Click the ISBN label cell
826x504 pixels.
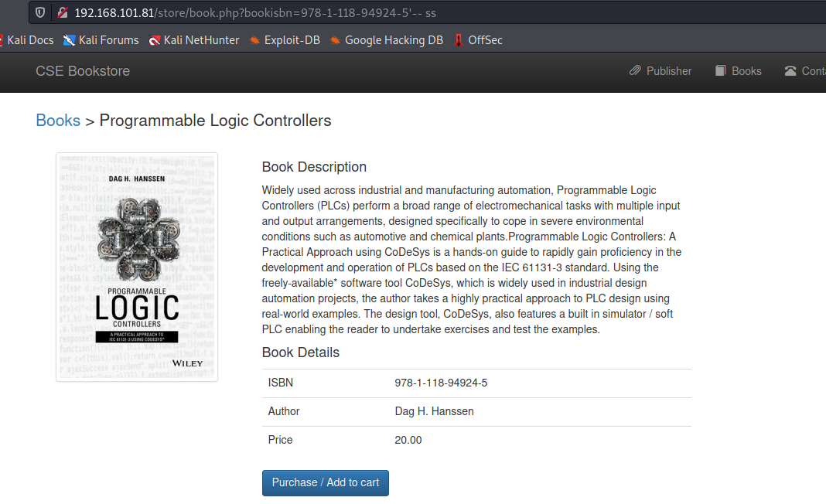(280, 383)
